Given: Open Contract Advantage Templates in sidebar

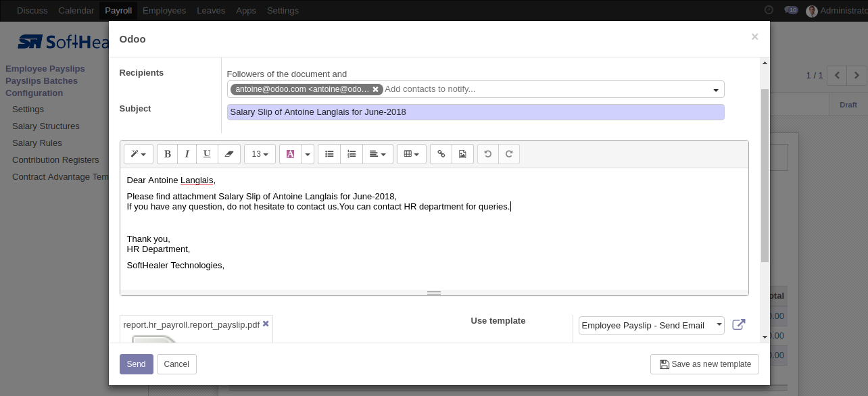Looking at the screenshot, I should click(x=60, y=177).
